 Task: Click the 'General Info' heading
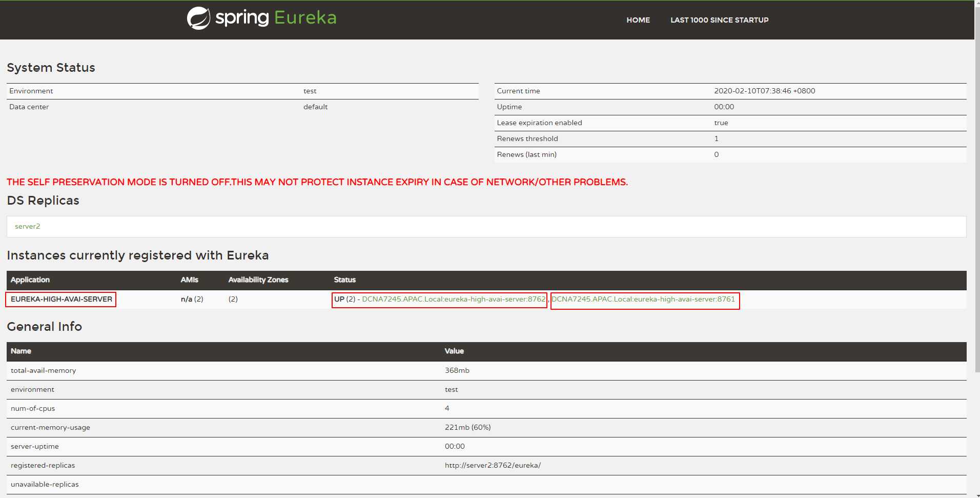45,327
